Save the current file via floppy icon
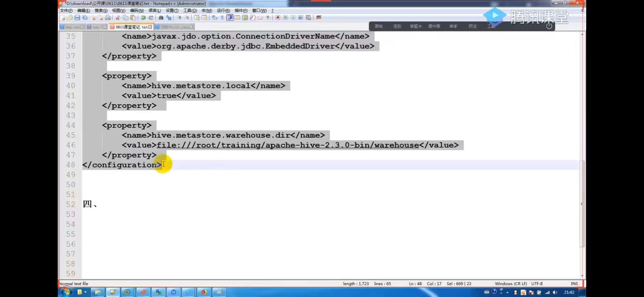Screen dimensions: 644x297 pos(77,18)
